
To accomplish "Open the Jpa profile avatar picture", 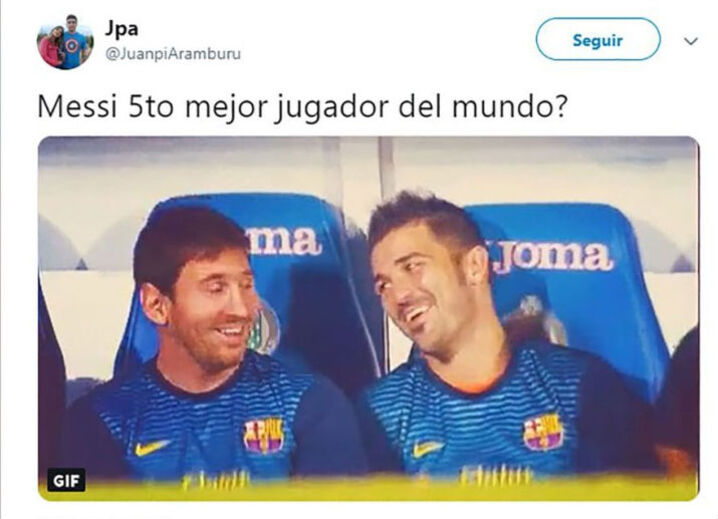I will pyautogui.click(x=65, y=42).
